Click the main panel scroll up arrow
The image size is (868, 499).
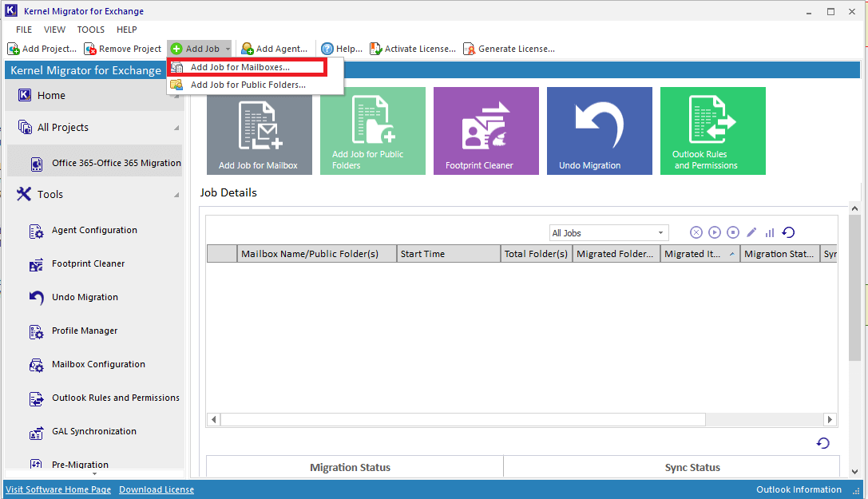854,208
